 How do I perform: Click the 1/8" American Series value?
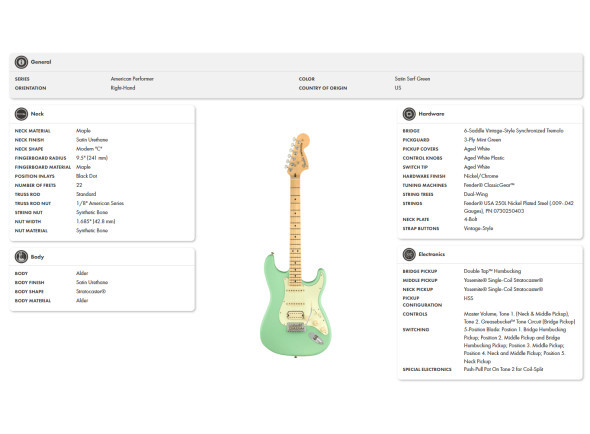[x=100, y=203]
